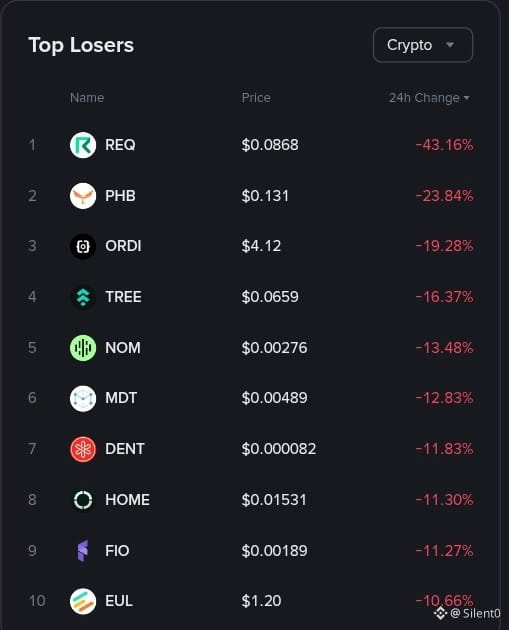Sort by 24h Change column
509x630 pixels.
[x=429, y=98]
